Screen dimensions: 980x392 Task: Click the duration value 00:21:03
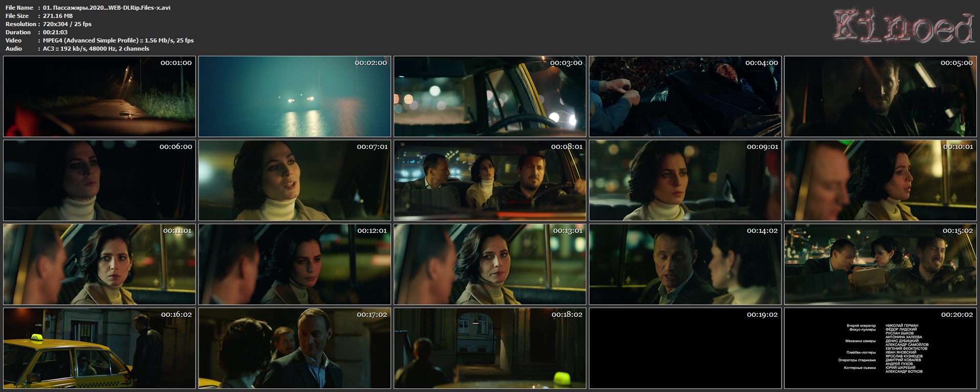[x=55, y=32]
